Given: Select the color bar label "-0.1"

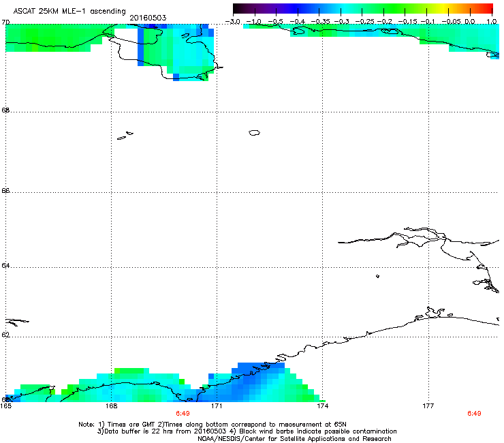Looking at the screenshot, I should pos(428,22).
